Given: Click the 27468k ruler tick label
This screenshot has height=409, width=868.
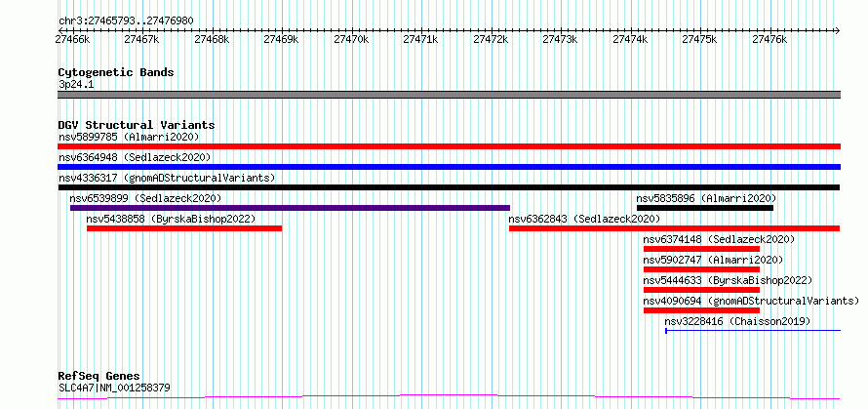Looking at the screenshot, I should point(212,39).
